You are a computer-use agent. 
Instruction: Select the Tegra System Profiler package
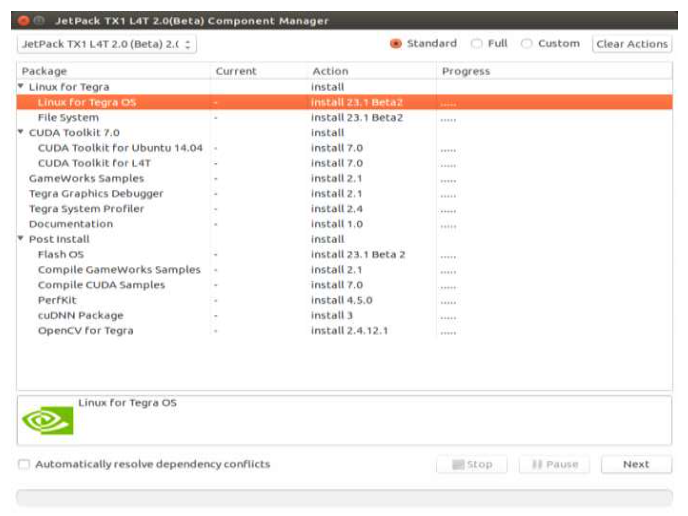click(x=344, y=209)
